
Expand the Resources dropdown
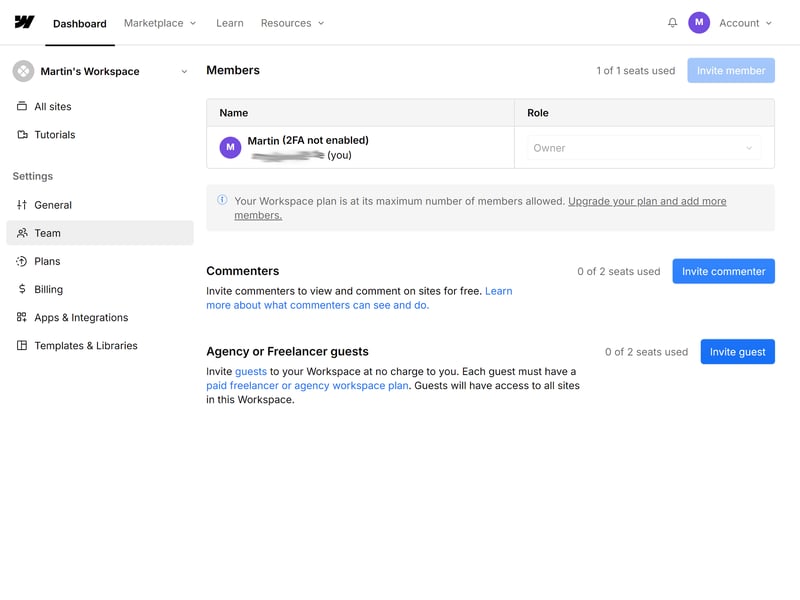(292, 23)
